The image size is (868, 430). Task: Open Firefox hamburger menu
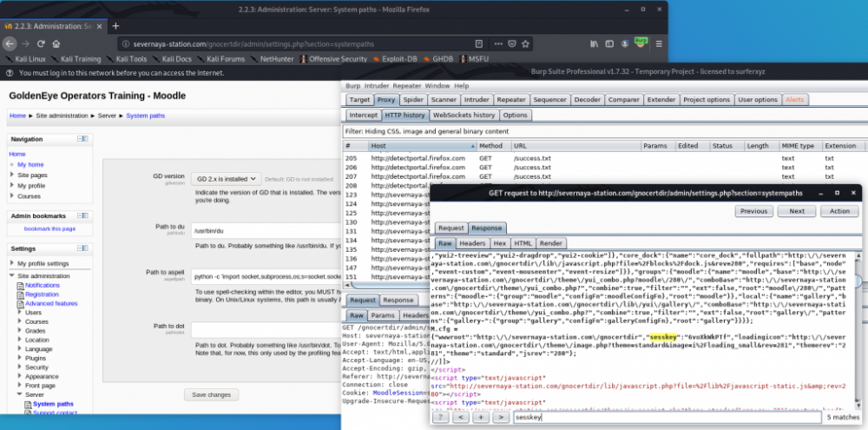click(659, 43)
